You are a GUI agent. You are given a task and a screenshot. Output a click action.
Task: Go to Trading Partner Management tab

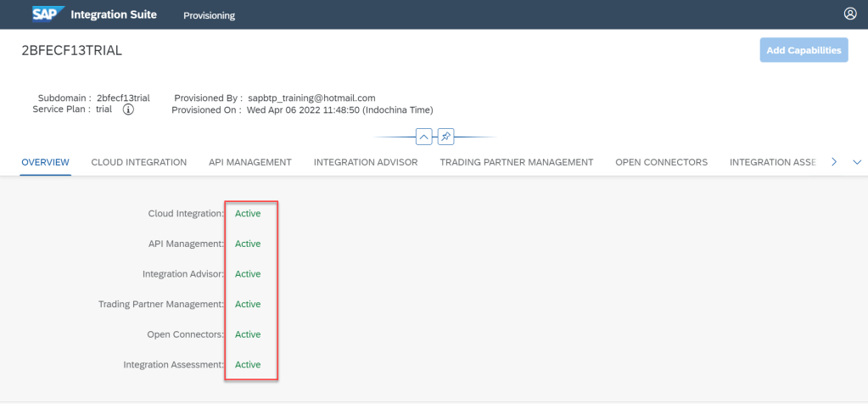point(516,162)
